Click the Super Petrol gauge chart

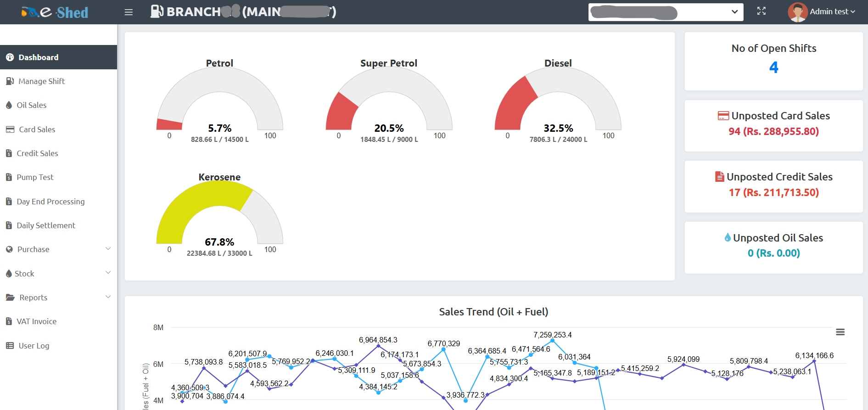[389, 98]
